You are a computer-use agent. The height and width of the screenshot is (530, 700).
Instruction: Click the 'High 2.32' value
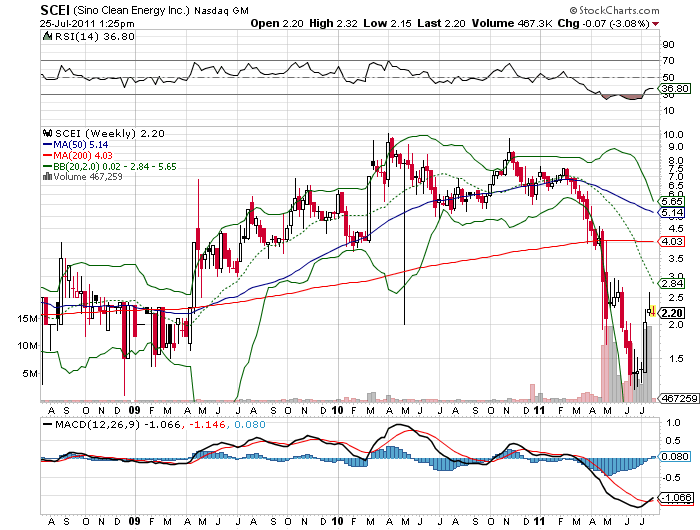tap(333, 23)
